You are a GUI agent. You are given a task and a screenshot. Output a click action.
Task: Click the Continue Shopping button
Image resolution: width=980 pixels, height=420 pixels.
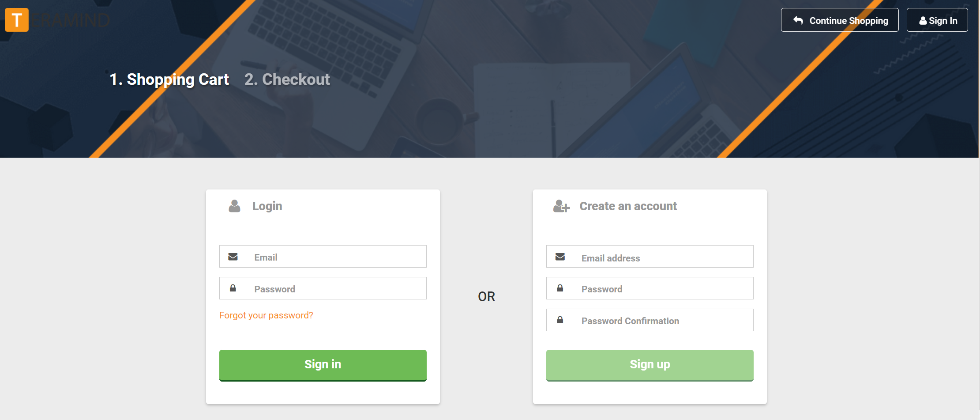click(840, 20)
